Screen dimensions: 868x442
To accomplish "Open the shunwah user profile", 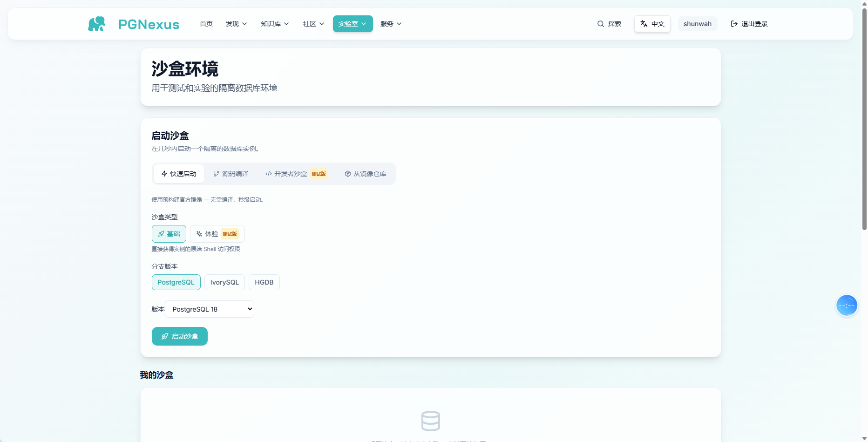I will point(698,24).
